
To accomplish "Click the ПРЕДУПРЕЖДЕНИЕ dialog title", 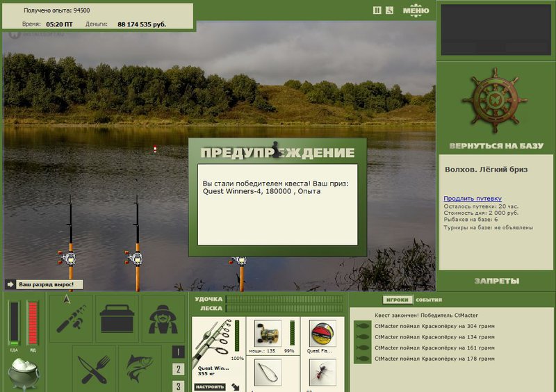I will pyautogui.click(x=277, y=152).
